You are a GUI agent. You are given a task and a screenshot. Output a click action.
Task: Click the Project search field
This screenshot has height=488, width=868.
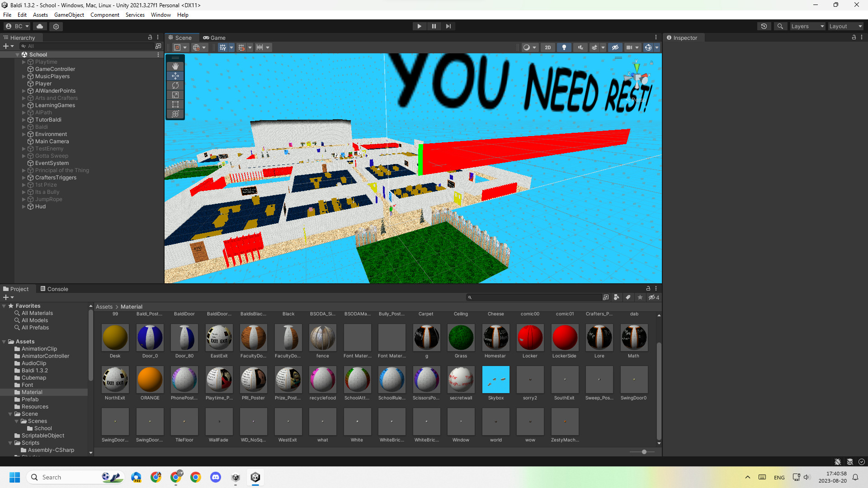(535, 297)
